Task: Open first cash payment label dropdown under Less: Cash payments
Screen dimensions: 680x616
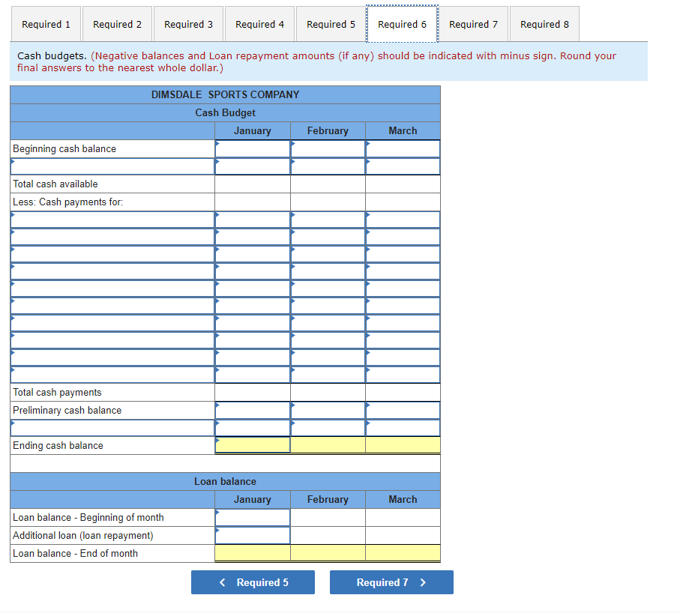Action: click(112, 220)
